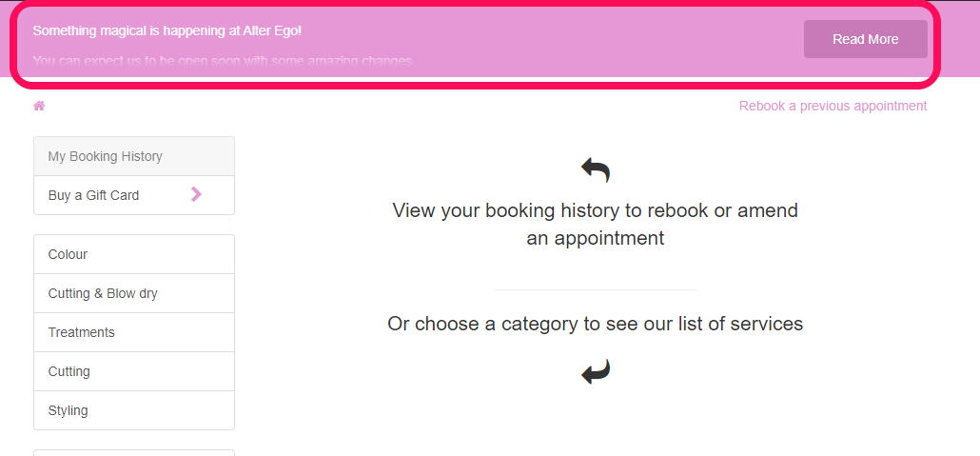Click the View your booking history heading
Screen dimensions: 980x456
pos(595,224)
